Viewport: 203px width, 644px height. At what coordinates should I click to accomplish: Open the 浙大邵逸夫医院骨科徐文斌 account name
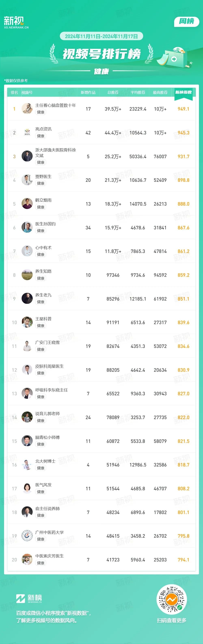(x=55, y=153)
